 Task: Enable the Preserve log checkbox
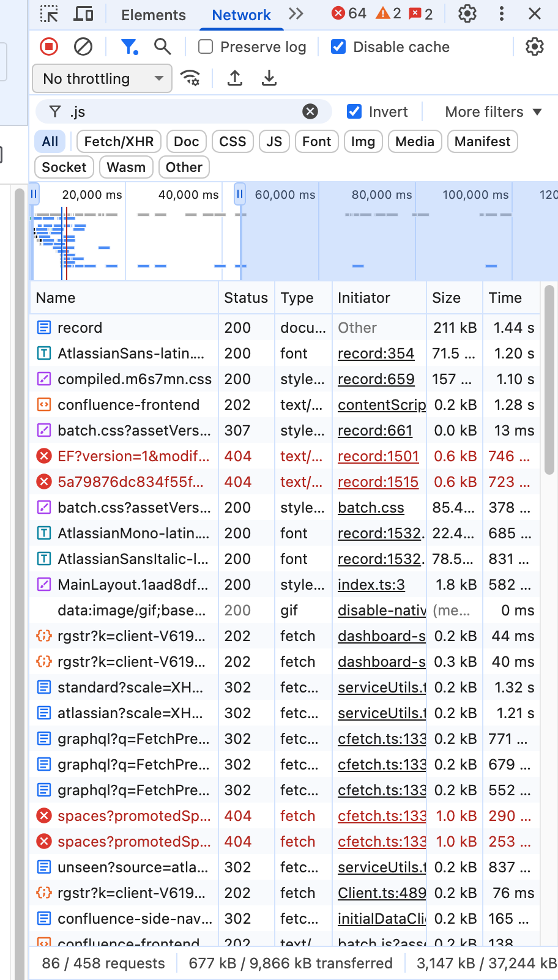click(x=206, y=47)
